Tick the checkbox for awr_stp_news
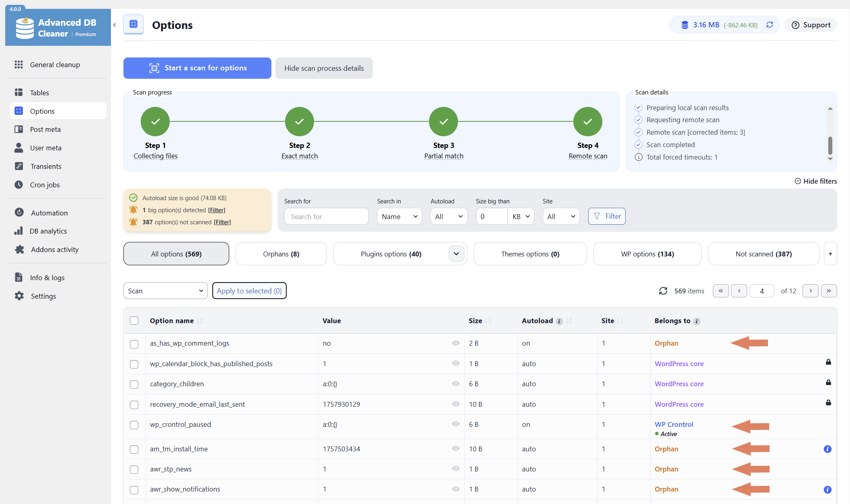Screen dimensions: 850x504 click(x=134, y=469)
